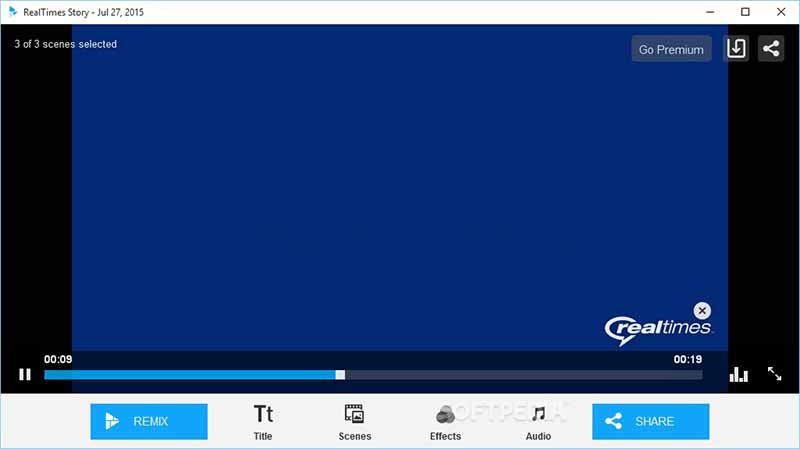The width and height of the screenshot is (800, 449).
Task: Click the blue video preview area
Action: click(399, 187)
